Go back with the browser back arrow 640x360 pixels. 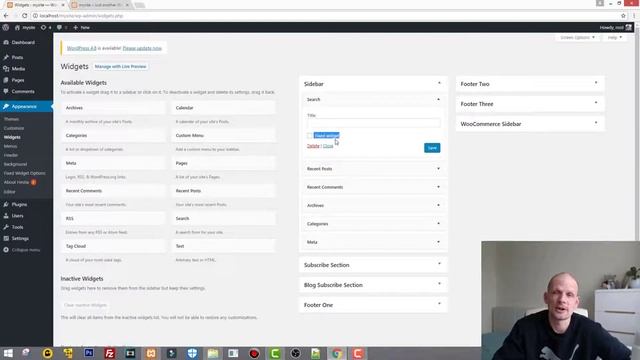pos(6,16)
